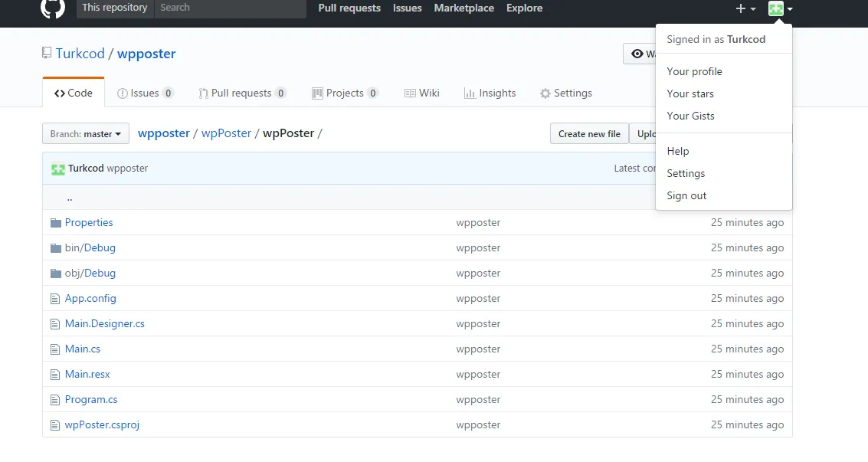Open the Branch: master dropdown
The image size is (868, 462).
(x=86, y=133)
